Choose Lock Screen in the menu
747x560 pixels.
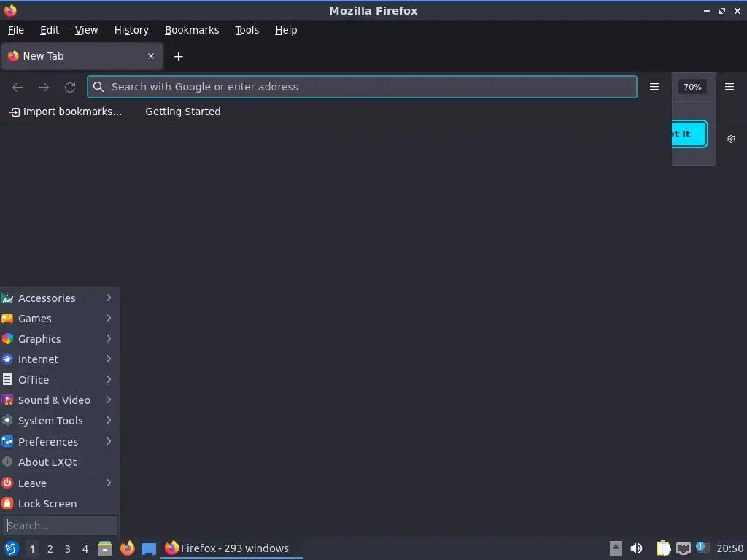tap(60, 504)
